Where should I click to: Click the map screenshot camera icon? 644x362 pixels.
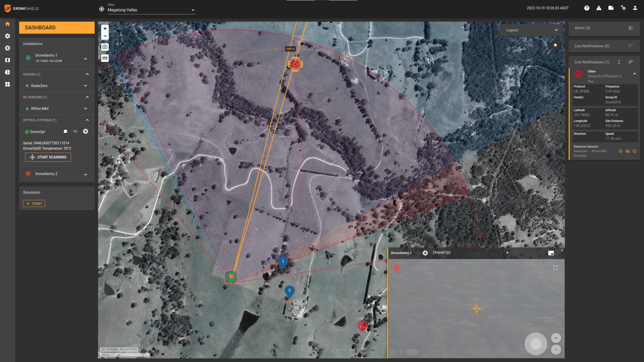[105, 47]
